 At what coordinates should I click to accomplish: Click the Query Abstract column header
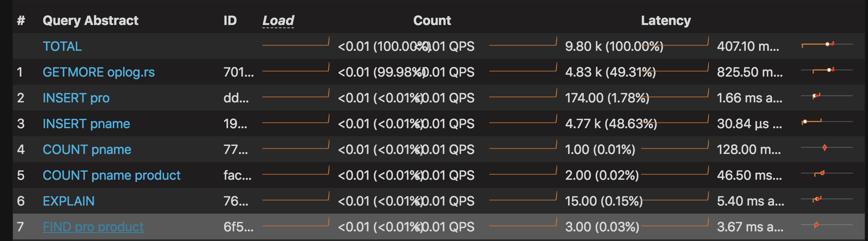point(90,21)
